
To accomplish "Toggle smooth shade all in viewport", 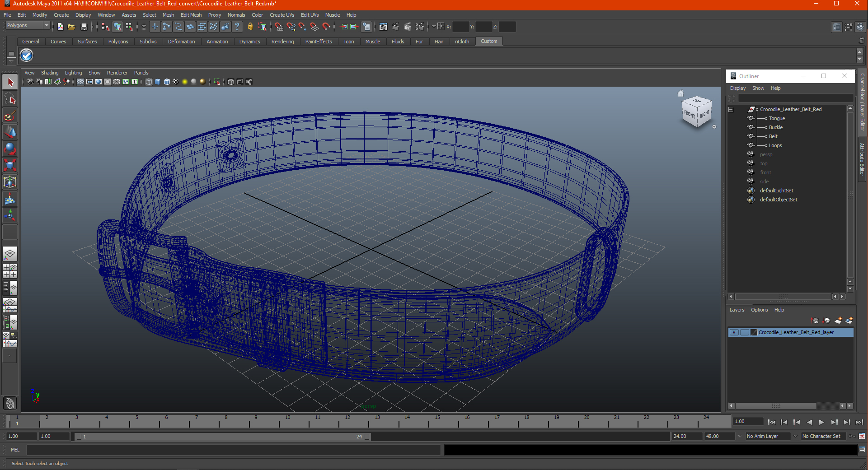I will [x=158, y=82].
